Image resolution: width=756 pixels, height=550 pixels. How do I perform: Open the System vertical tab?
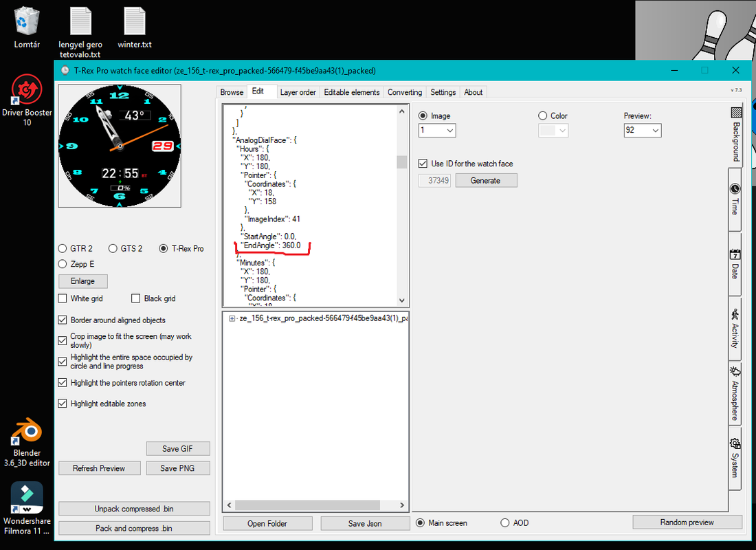(x=734, y=459)
